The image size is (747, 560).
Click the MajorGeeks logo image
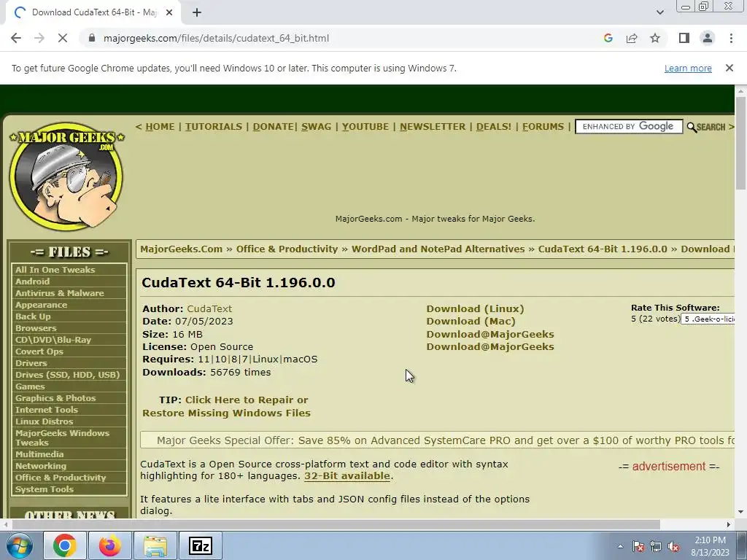pos(66,176)
